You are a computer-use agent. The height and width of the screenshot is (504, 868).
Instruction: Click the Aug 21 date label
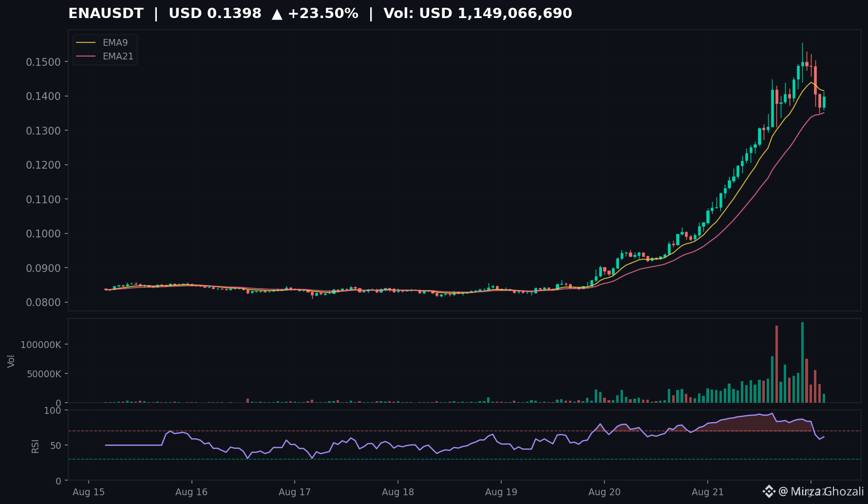(x=708, y=492)
